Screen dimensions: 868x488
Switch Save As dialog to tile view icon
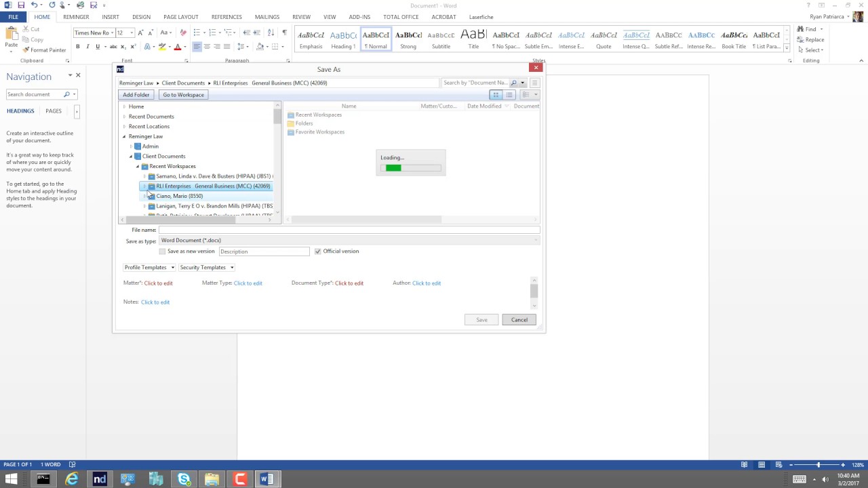click(496, 95)
